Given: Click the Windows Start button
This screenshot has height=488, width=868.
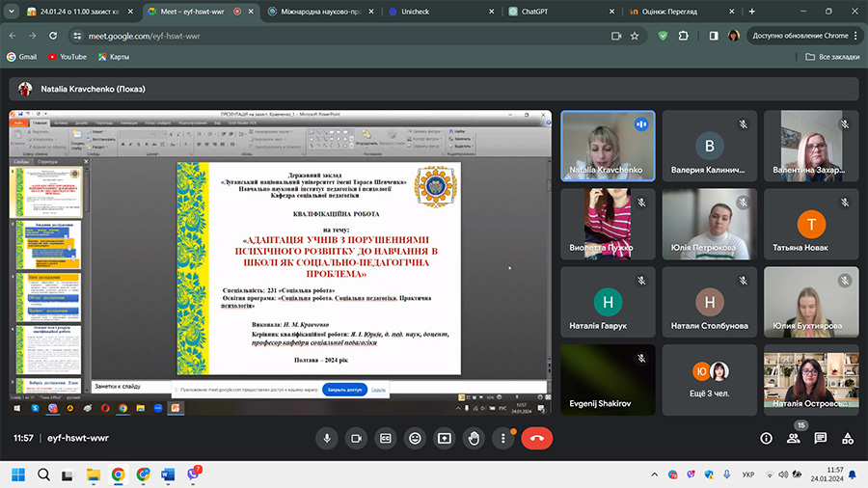Looking at the screenshot, I should click(17, 474).
